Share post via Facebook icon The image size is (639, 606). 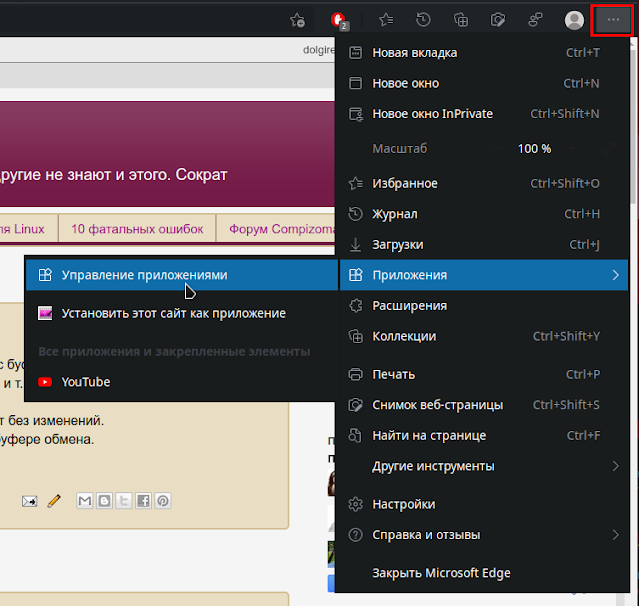tap(143, 500)
